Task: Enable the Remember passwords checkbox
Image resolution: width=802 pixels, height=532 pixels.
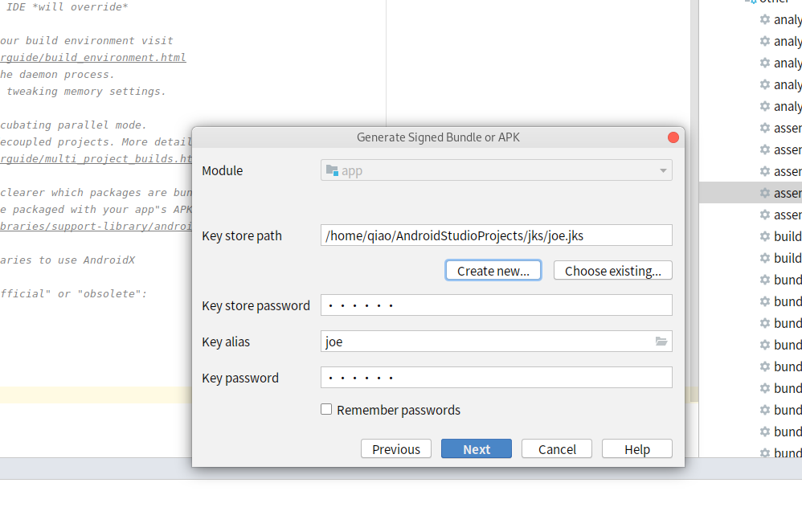Action: pos(326,409)
